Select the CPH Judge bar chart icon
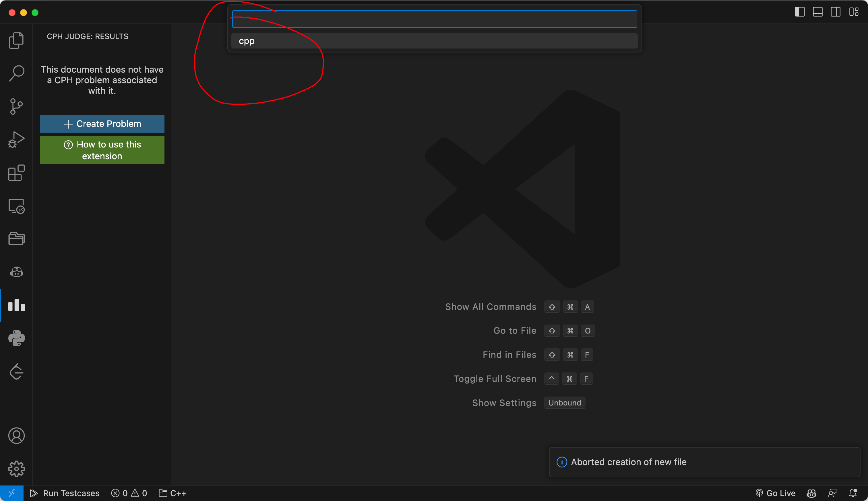Screen dimensions: 868x501 (x=16, y=305)
